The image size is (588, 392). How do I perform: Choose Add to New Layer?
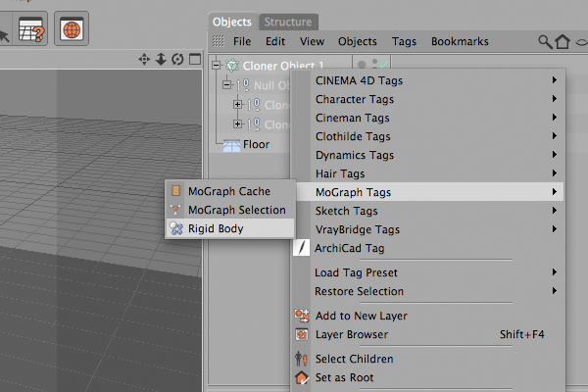click(427, 316)
